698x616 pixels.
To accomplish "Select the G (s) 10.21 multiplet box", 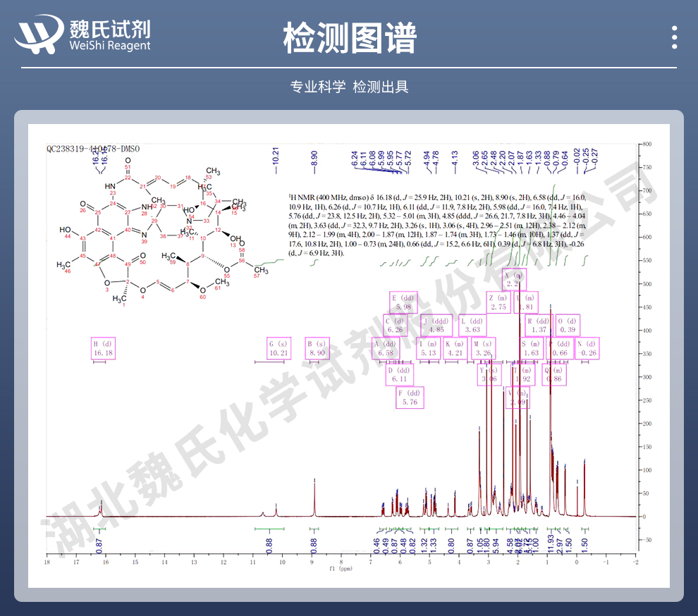I will click(x=280, y=348).
